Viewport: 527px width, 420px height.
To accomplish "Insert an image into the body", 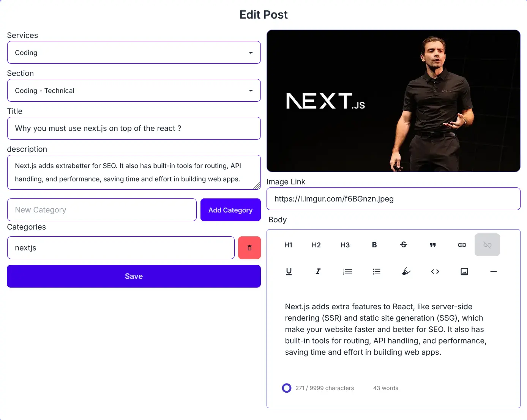I will pyautogui.click(x=464, y=271).
